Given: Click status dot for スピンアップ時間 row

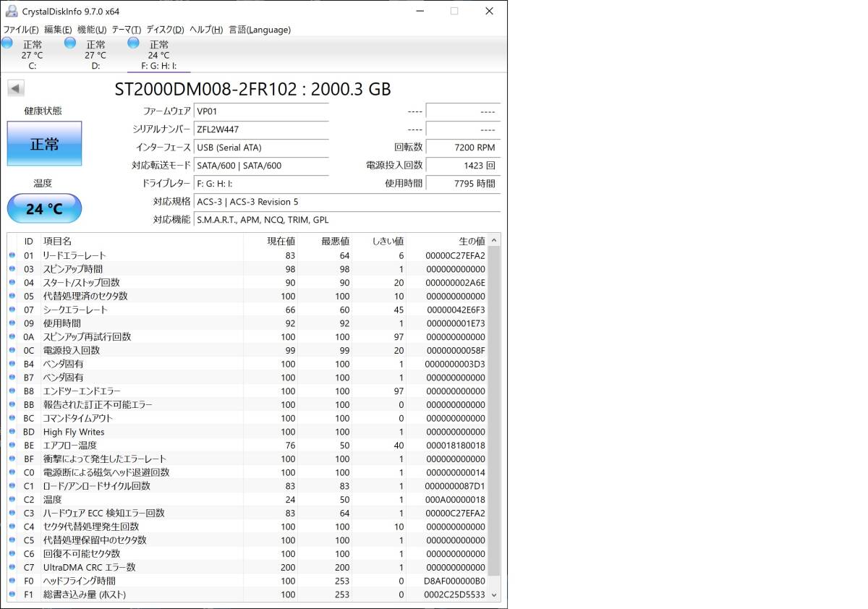Looking at the screenshot, I should click(x=12, y=269).
